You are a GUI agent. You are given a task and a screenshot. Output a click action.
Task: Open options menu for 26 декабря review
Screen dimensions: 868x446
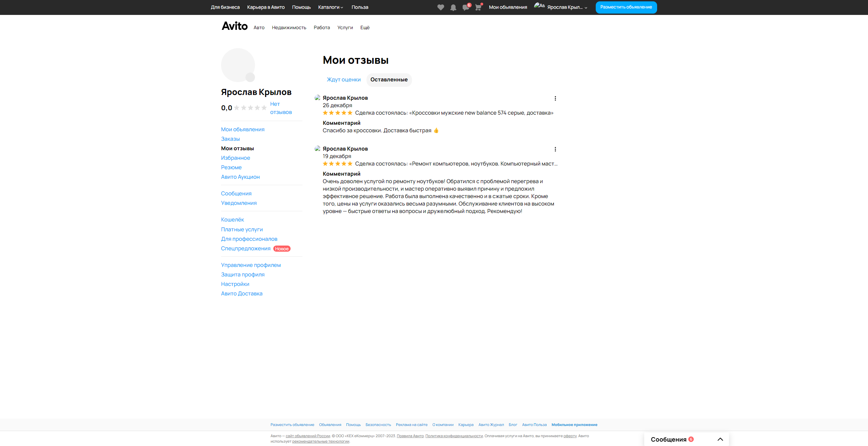tap(555, 98)
